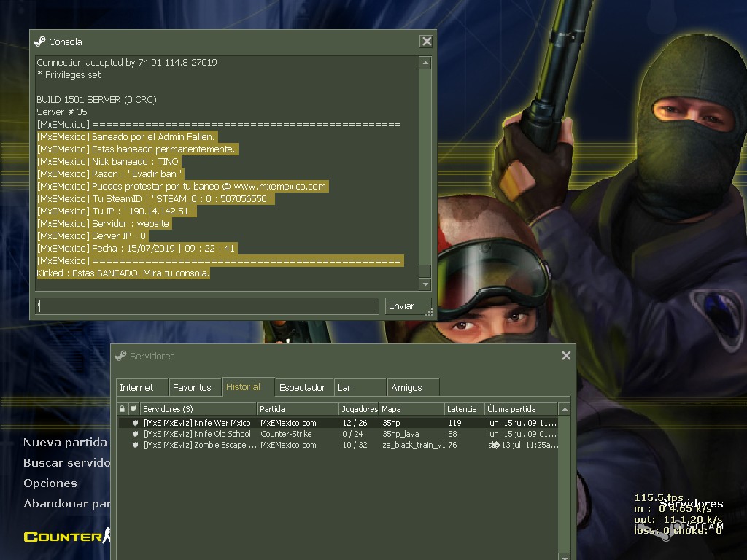Image resolution: width=747 pixels, height=560 pixels.
Task: Click the 'lun. 15 jul. 09:01' last played entry
Action: tap(522, 434)
